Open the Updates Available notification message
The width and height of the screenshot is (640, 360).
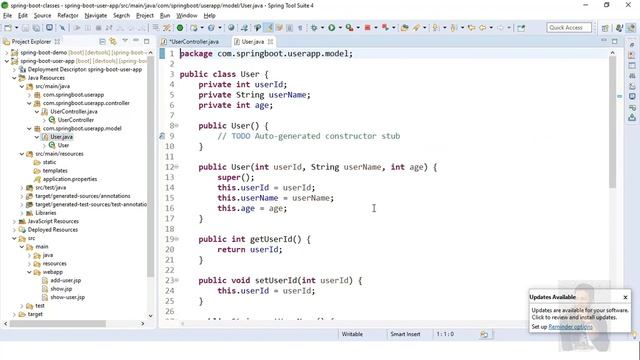click(580, 313)
